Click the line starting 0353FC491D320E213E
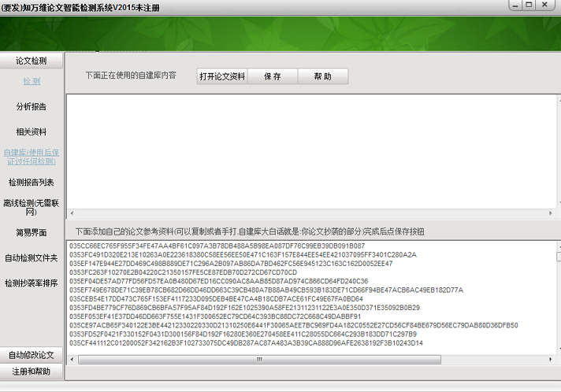This screenshot has width=561, height=392. coord(243,255)
